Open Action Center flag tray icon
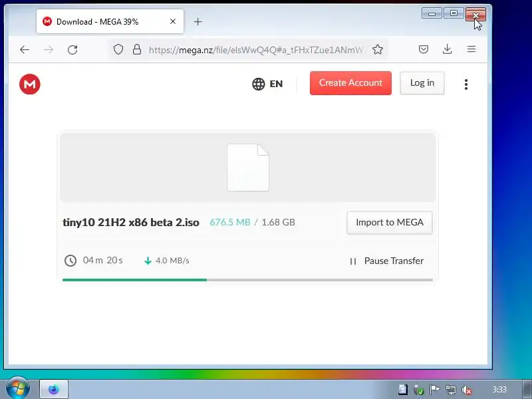This screenshot has height=399, width=532. 435,390
